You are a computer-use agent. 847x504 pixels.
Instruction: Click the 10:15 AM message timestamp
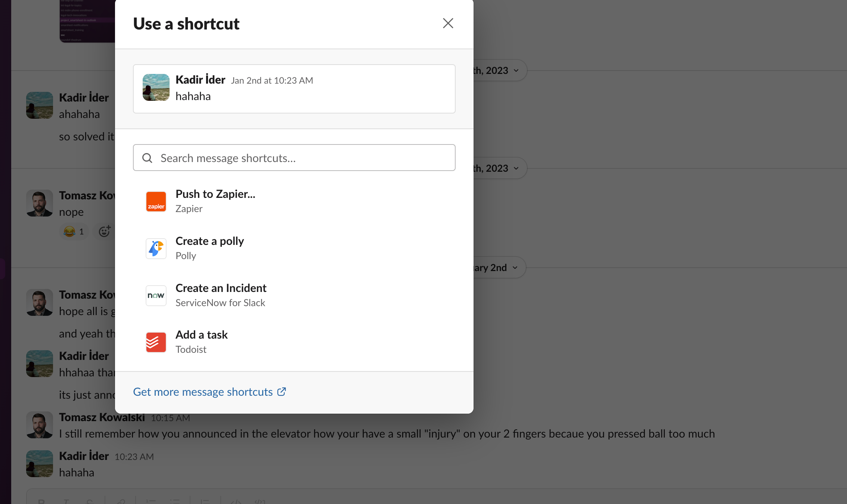[x=170, y=418]
